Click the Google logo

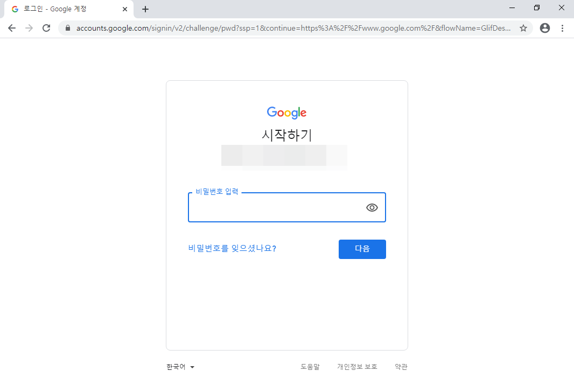coord(286,113)
